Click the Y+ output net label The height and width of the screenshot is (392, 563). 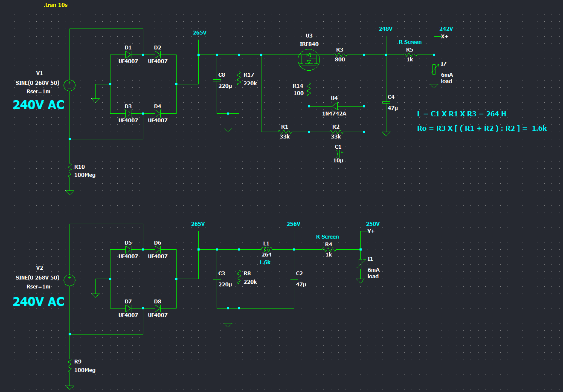(x=371, y=231)
